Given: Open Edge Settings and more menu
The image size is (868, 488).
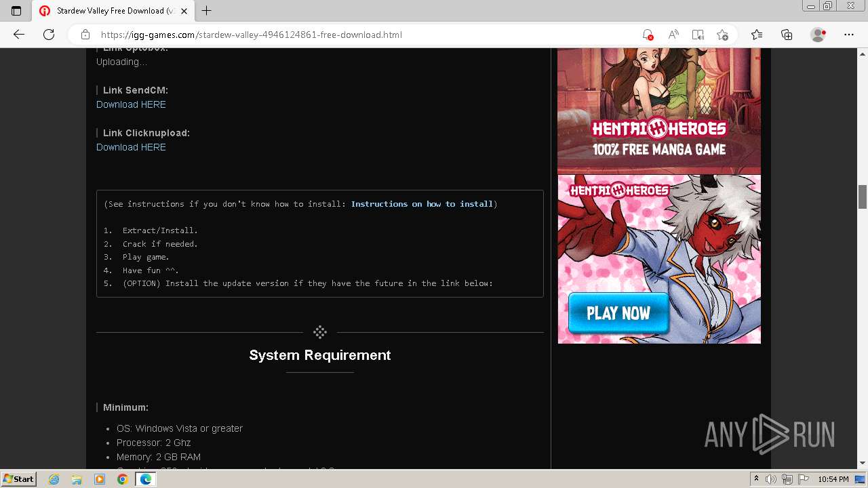Looking at the screenshot, I should pos(849,35).
